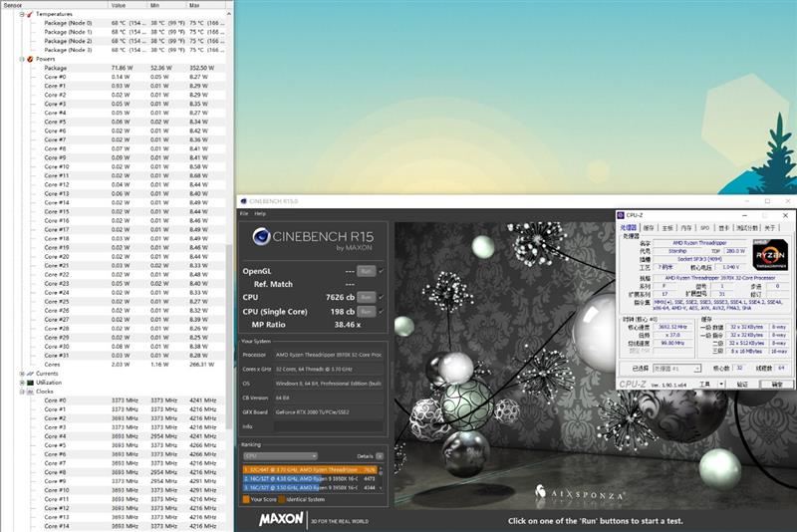This screenshot has height=532, width=797.
Task: Click the Cinebench title bar icon
Action: 243,201
